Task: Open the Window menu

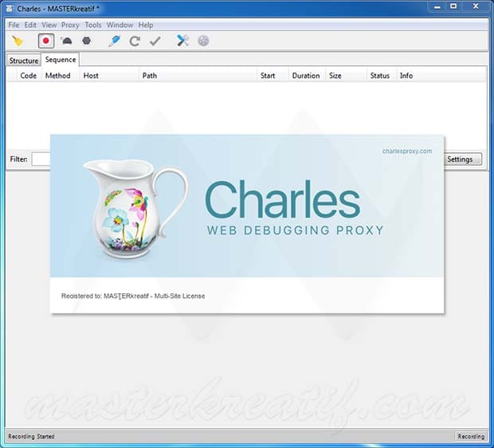Action: coord(120,25)
